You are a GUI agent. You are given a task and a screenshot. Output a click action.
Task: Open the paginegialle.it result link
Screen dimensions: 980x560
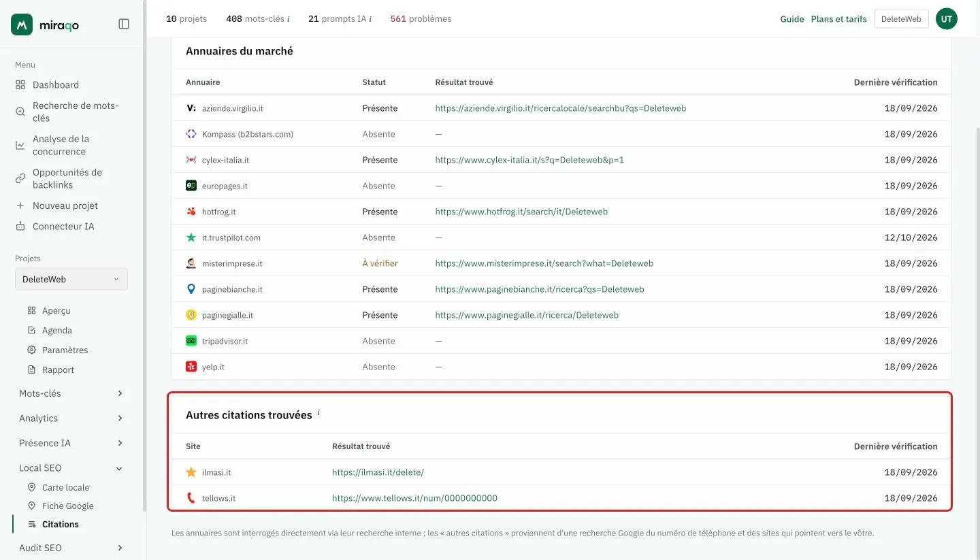(527, 315)
